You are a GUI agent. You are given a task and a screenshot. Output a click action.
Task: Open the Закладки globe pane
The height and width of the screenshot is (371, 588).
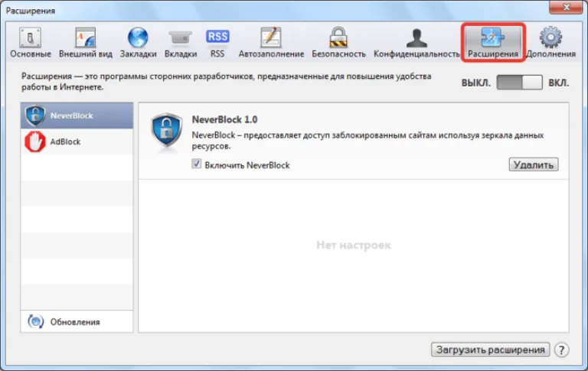(x=138, y=42)
